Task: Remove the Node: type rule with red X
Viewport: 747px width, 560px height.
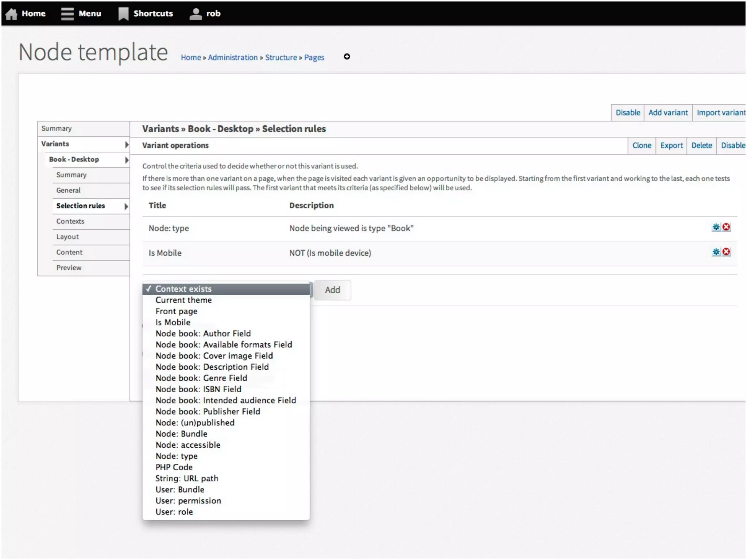Action: click(x=726, y=227)
